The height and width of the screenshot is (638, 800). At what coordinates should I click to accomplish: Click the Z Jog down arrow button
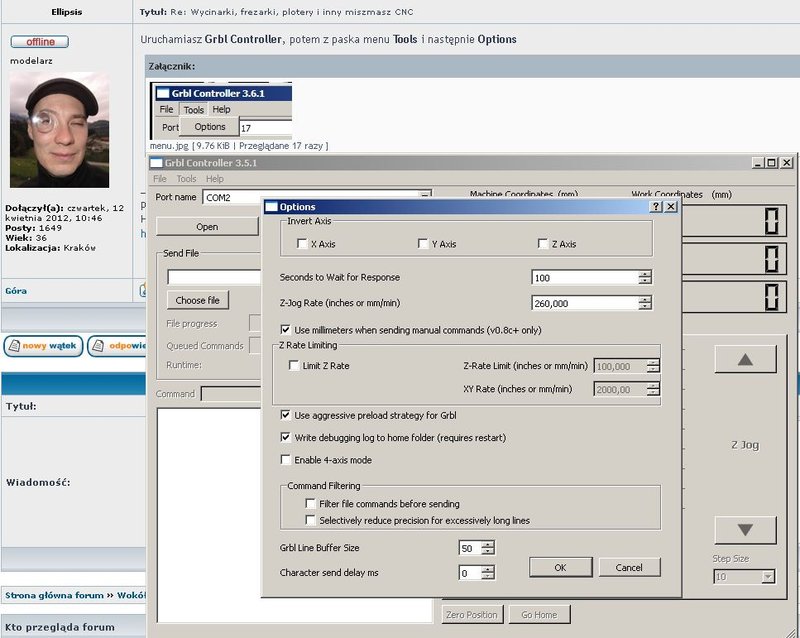point(745,530)
